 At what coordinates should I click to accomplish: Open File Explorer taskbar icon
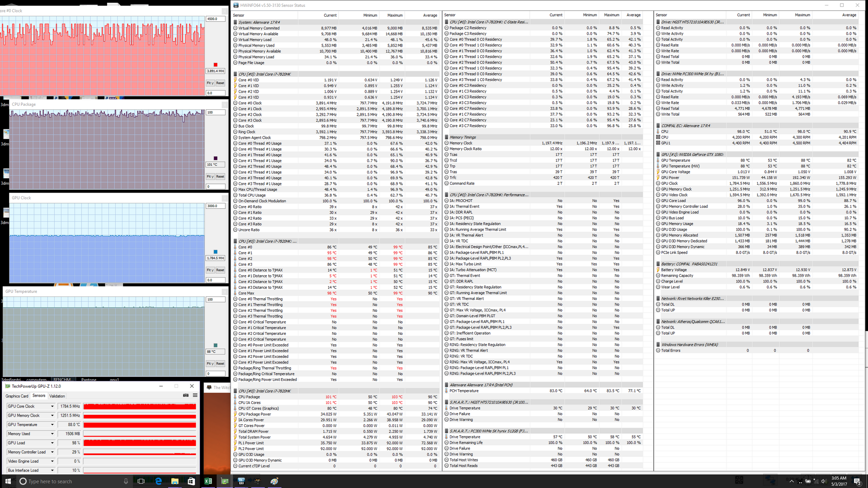175,481
